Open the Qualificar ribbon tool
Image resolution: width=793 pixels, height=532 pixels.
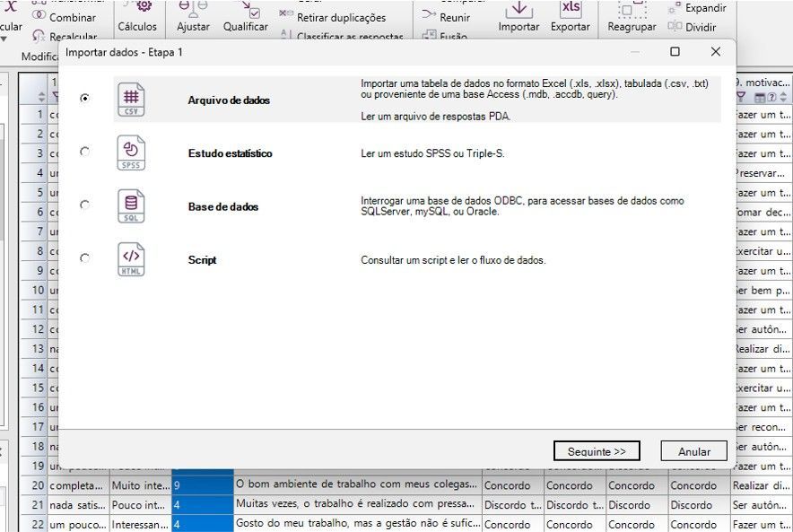pos(246,17)
